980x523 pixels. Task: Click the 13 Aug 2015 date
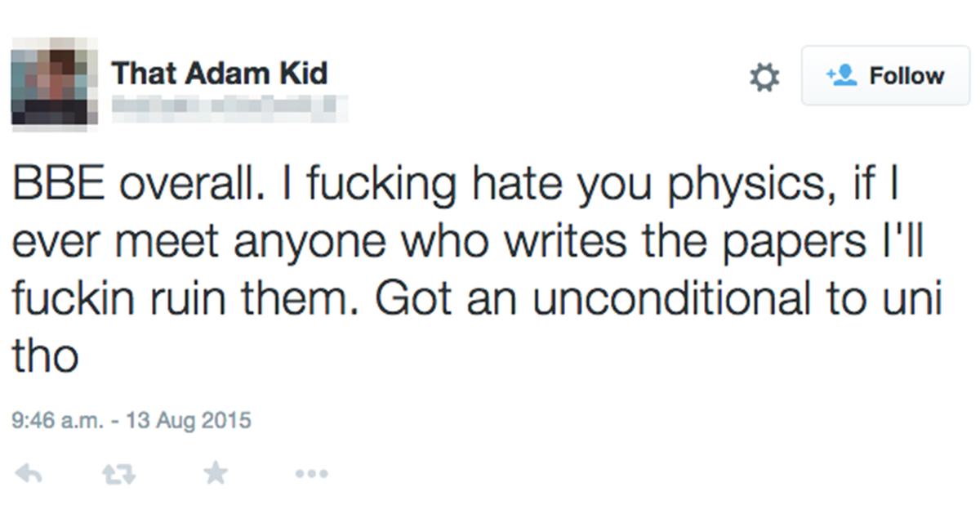[186, 421]
